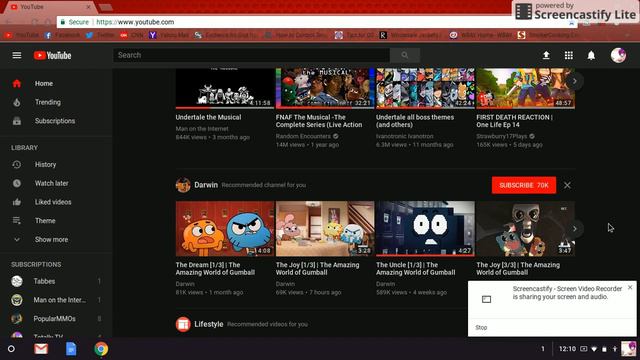
Task: Click the browser address bar URL
Action: [x=135, y=22]
